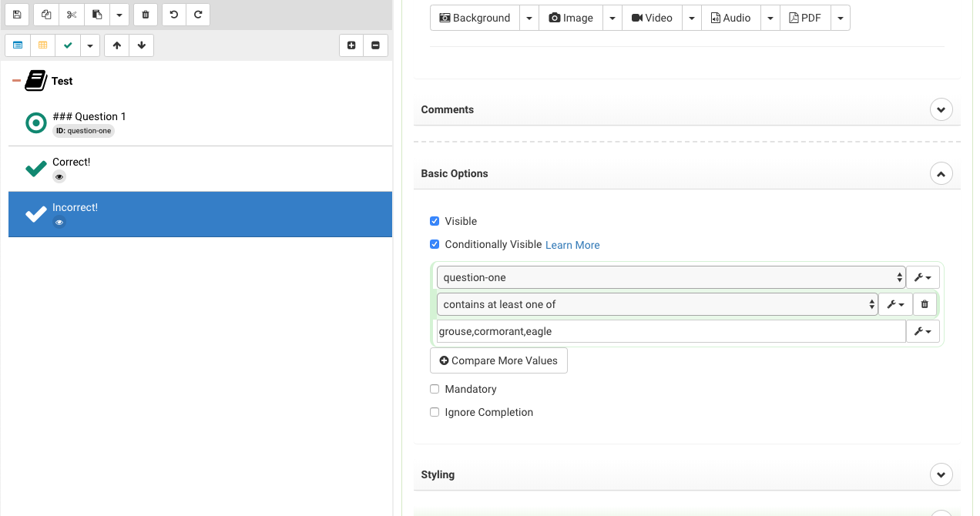Viewport: 980px width, 516px height.
Task: Select the 'Correct!' item in the tree
Action: pyautogui.click(x=72, y=163)
